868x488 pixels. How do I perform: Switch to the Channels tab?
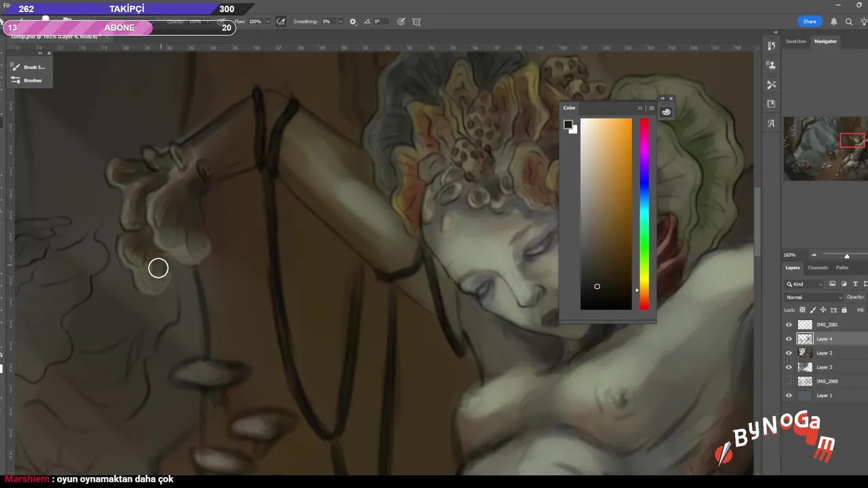pos(817,268)
